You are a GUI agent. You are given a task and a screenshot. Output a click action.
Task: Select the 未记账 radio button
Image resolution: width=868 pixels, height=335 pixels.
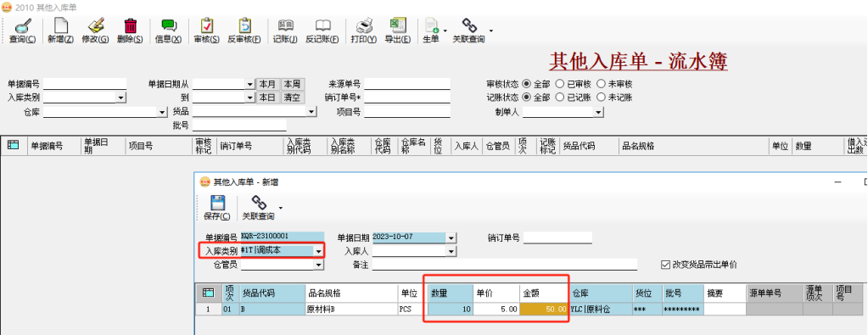pos(601,98)
